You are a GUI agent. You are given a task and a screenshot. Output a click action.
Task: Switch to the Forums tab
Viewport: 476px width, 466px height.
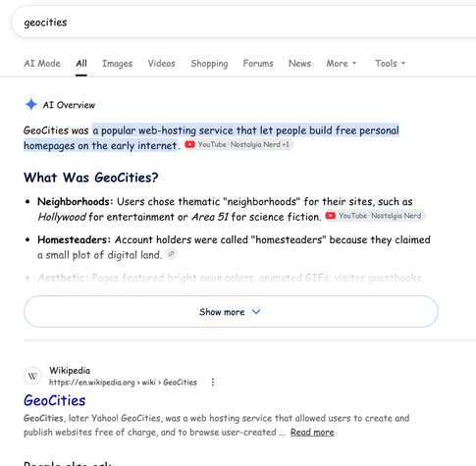tap(258, 64)
